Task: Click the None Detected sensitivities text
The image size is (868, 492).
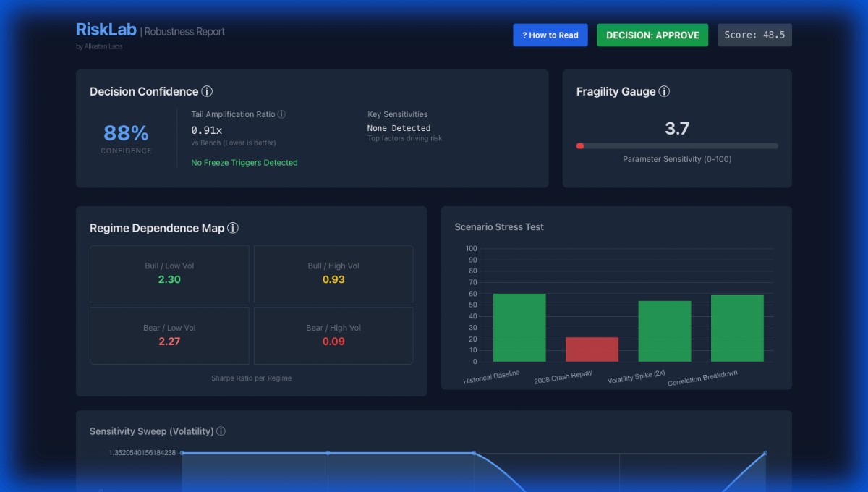Action: 399,128
